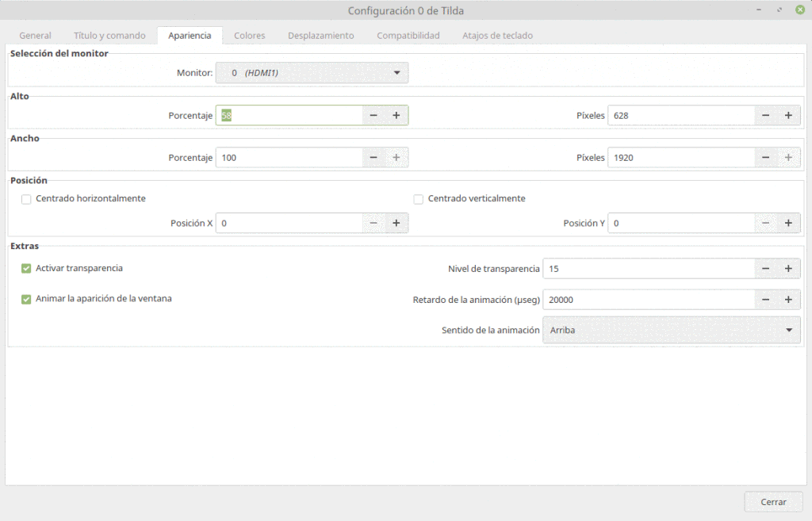This screenshot has width=812, height=521.
Task: Open the Sentido de la animación dropdown
Action: coord(671,330)
